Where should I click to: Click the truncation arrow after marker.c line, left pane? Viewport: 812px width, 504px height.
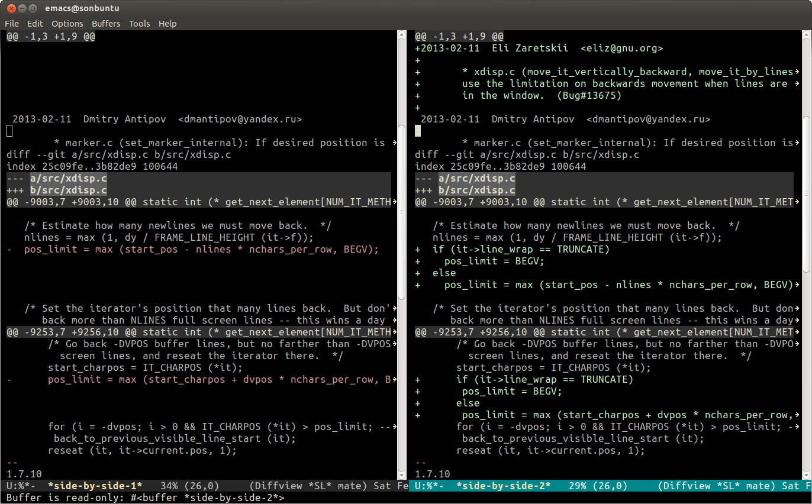tap(395, 143)
